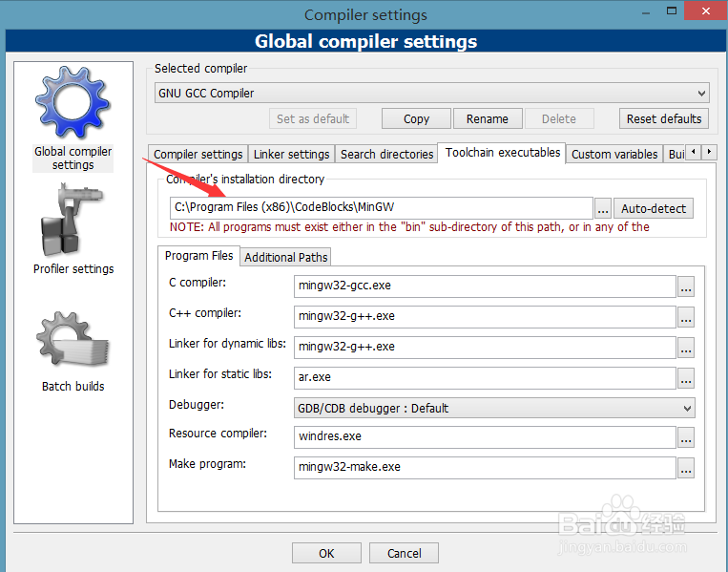Browse for dynamic libs linker executable

pyautogui.click(x=686, y=348)
